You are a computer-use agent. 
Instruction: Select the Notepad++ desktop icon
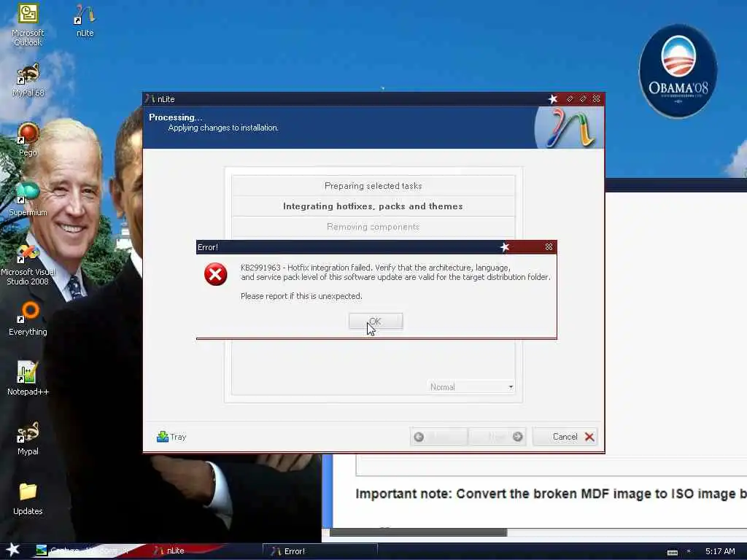(28, 378)
